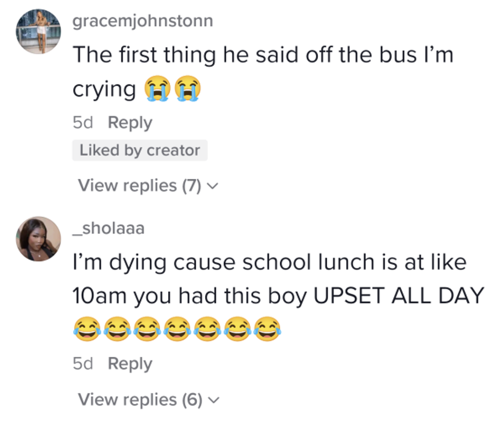Click the fourth laughing-tears emoji
504x423 pixels.
pos(178,329)
